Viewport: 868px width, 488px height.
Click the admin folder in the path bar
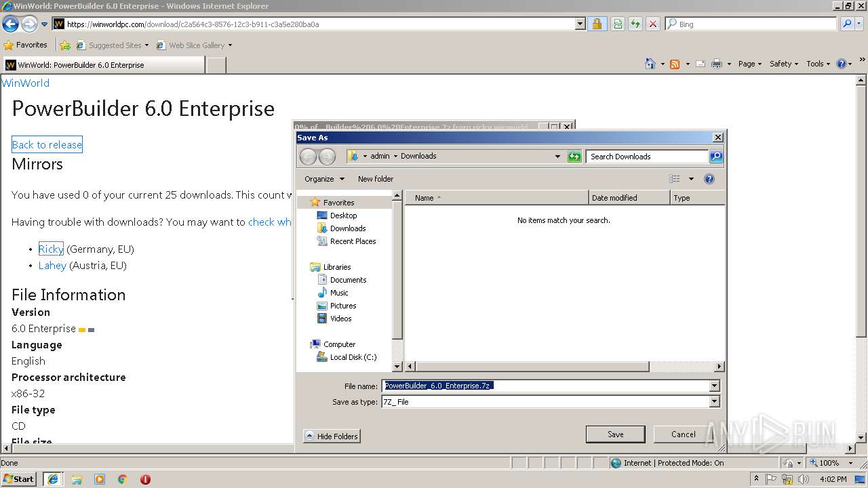click(380, 156)
